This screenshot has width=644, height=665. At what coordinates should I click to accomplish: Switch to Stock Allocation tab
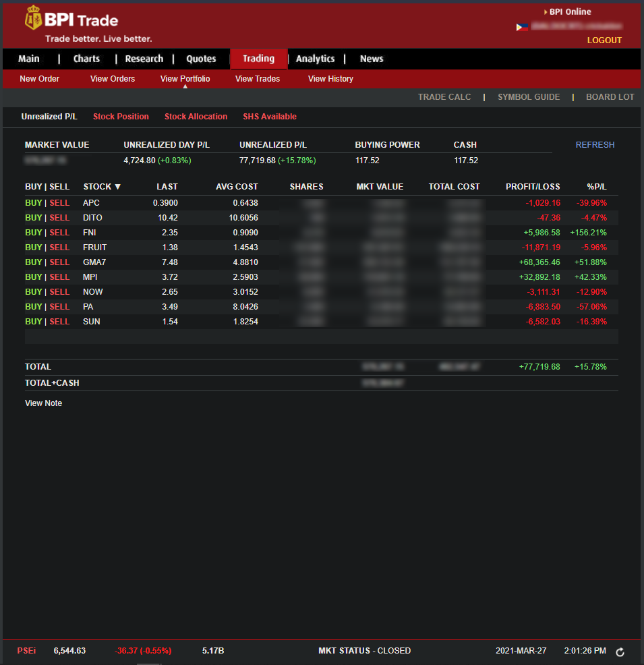pos(196,117)
